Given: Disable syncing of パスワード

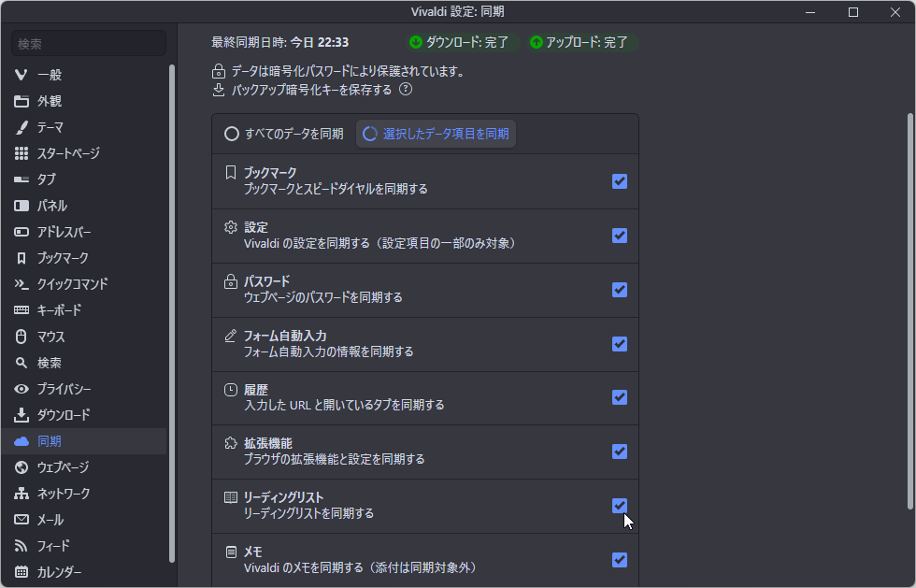Looking at the screenshot, I should click(x=620, y=290).
